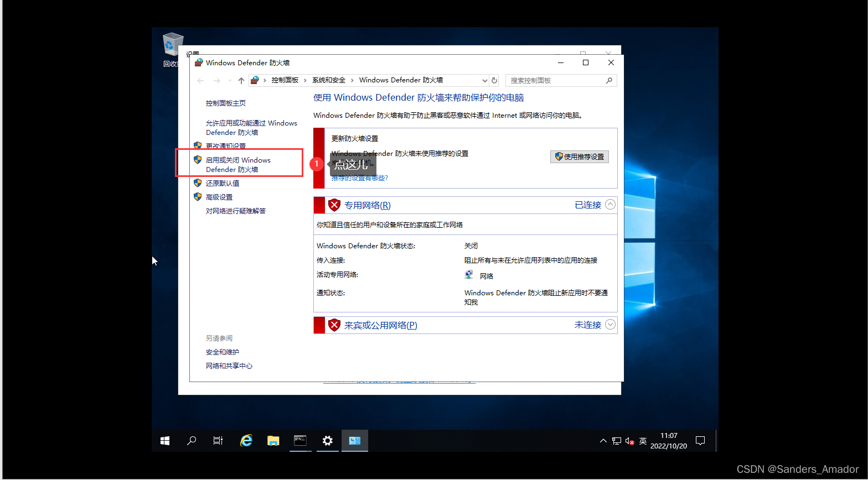
Task: Open the Settings gear in the taskbar
Action: [328, 441]
